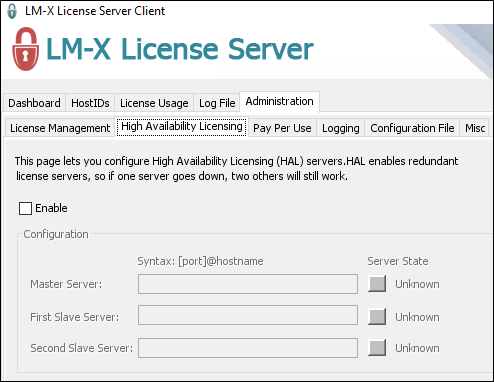Open the Configuration File sub-tab

[x=412, y=128]
